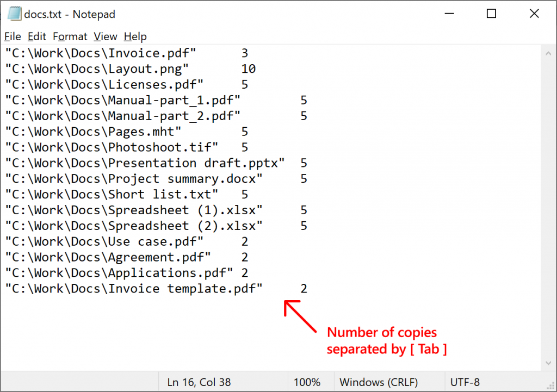Screen dimensions: 557x392
Task: Open the Format menu
Action: (70, 36)
